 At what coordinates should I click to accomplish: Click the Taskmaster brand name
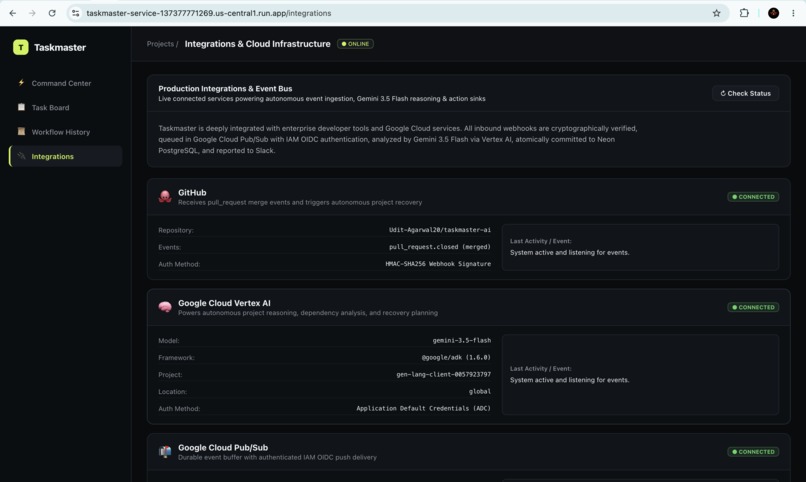tap(60, 47)
